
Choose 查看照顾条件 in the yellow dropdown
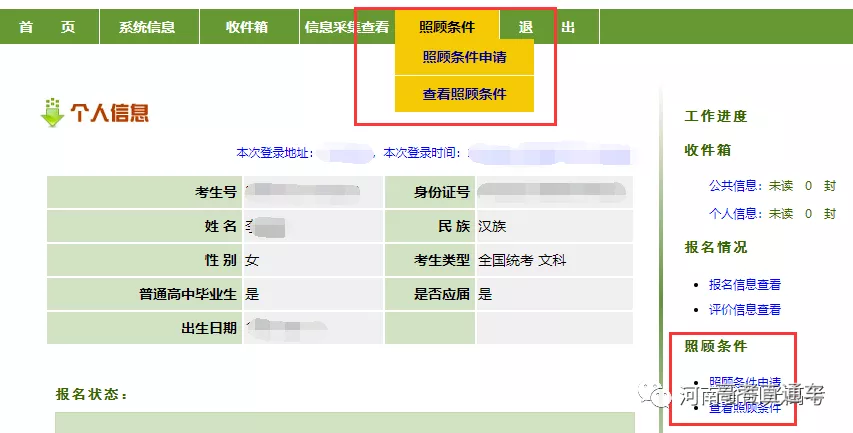[x=464, y=94]
